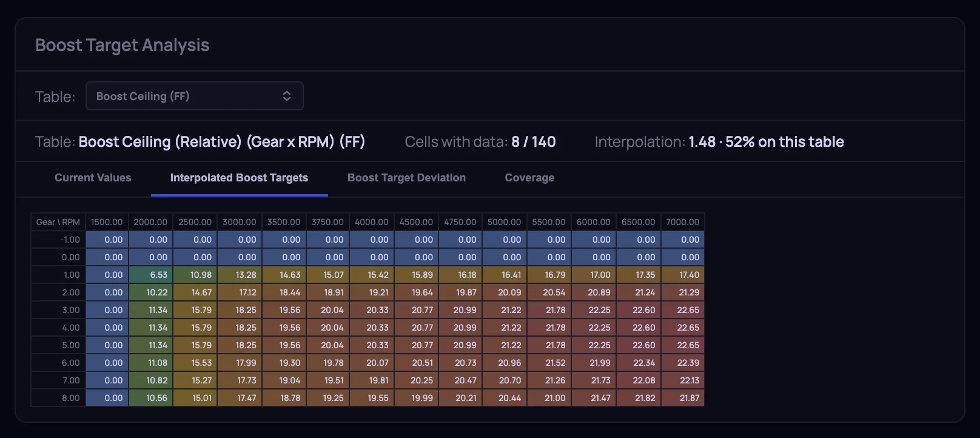Select the cell showing 21.87
This screenshot has height=438, width=980.
tap(683, 398)
